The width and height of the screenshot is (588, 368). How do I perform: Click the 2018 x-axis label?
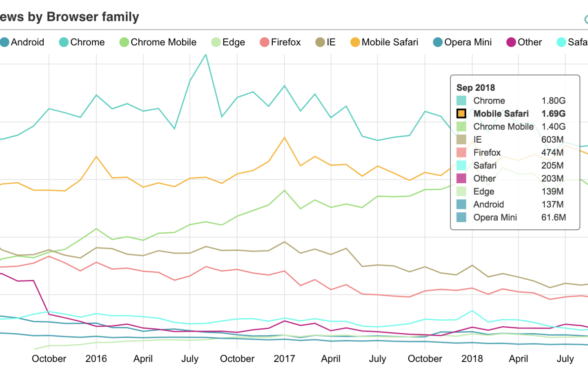click(472, 359)
